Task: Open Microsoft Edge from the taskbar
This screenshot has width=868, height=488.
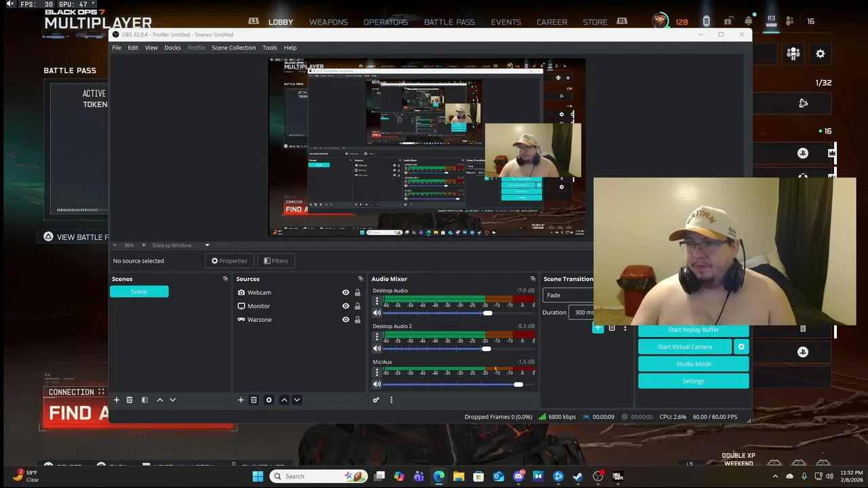Action: 439,476
